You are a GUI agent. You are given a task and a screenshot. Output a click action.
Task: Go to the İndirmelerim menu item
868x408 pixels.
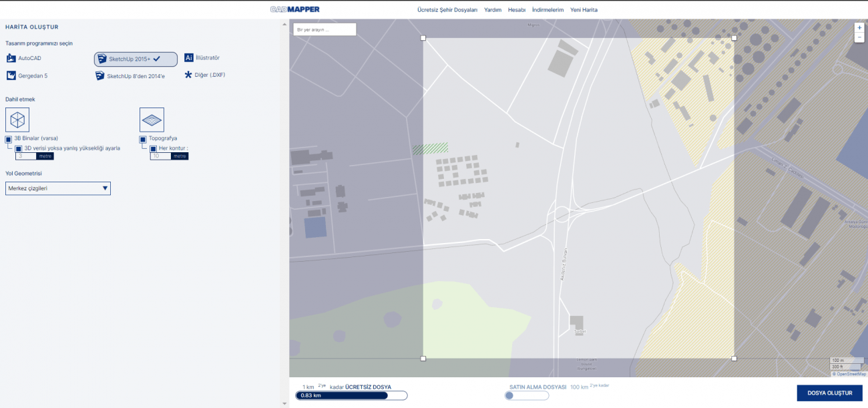548,10
